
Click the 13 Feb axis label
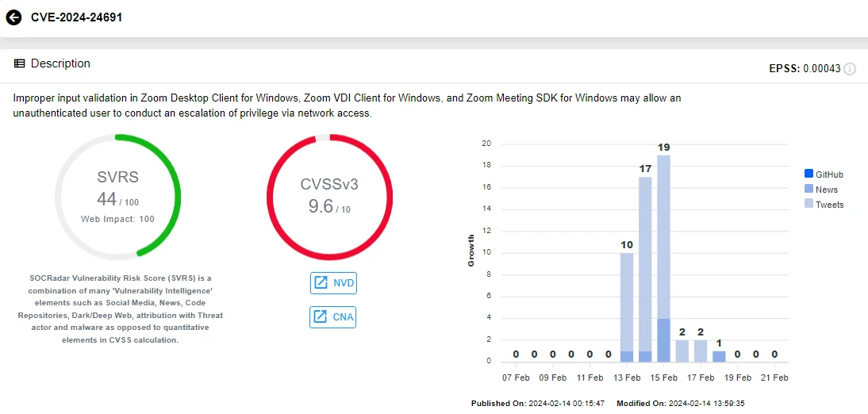627,378
